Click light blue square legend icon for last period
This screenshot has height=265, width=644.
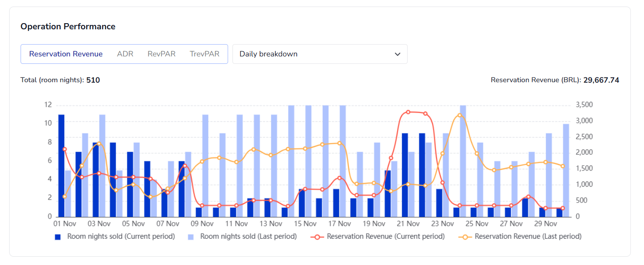click(190, 237)
